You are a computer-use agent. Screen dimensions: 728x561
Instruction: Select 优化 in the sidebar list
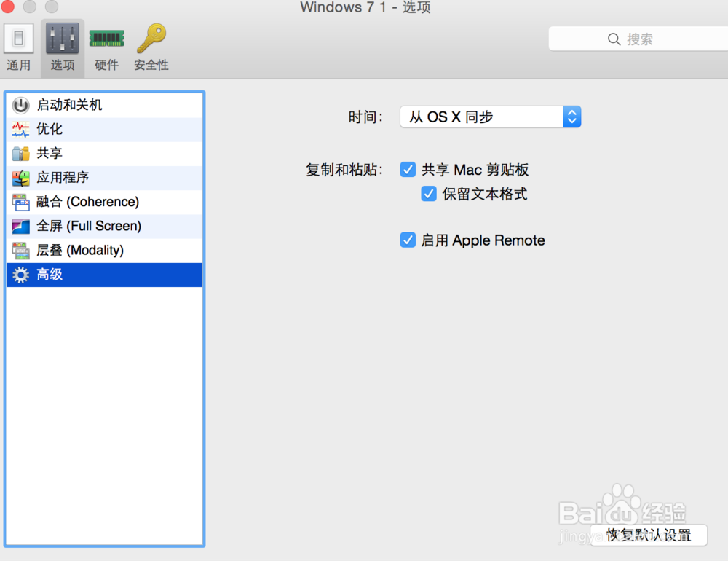pos(104,130)
